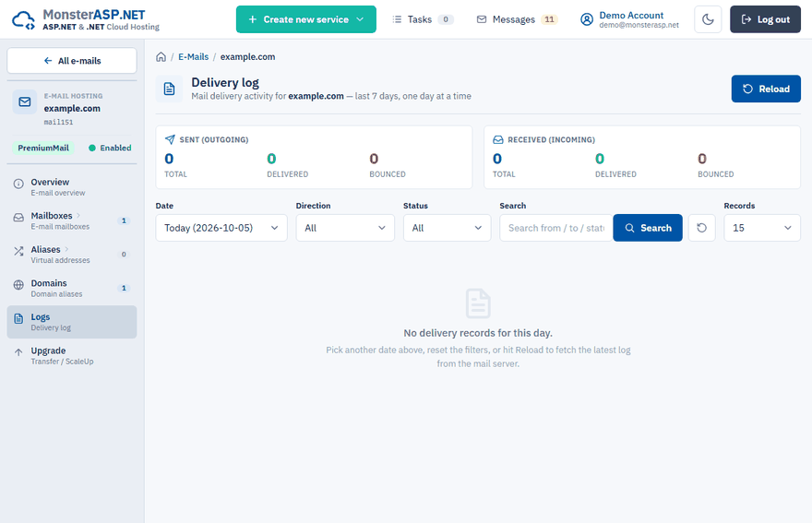Click the MonsterASP.NET cloud logo

tap(23, 19)
